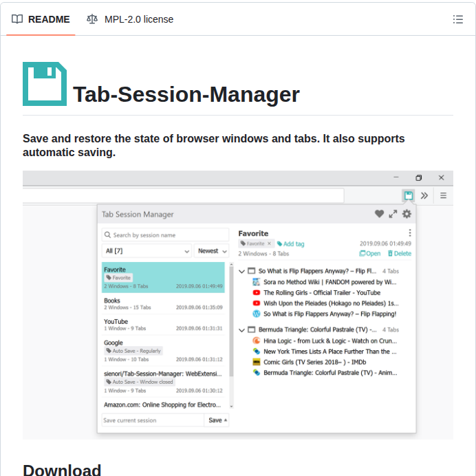Open Bermuda Triangle: Colorful Pastrale - Anim... tab
Image resolution: width=476 pixels, height=476 pixels.
[325, 373]
